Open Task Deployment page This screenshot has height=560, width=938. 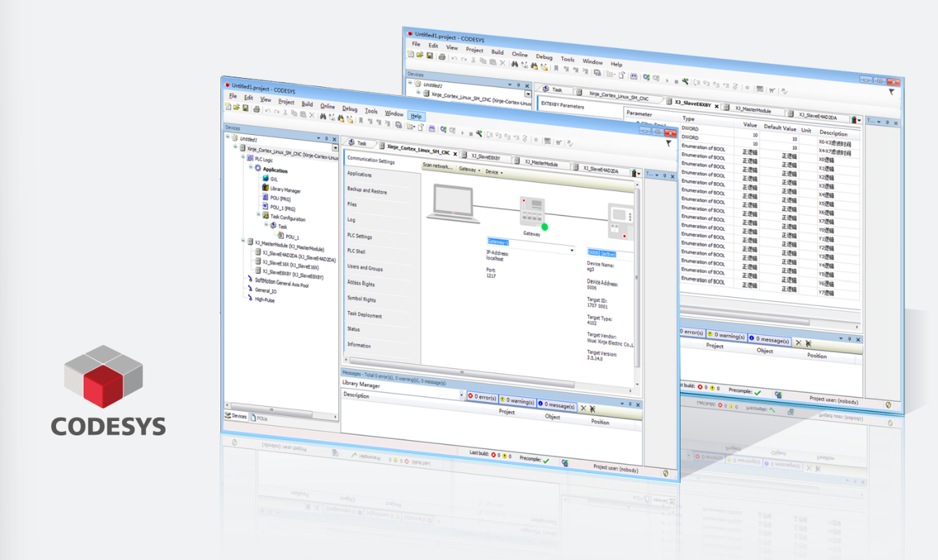point(364,315)
